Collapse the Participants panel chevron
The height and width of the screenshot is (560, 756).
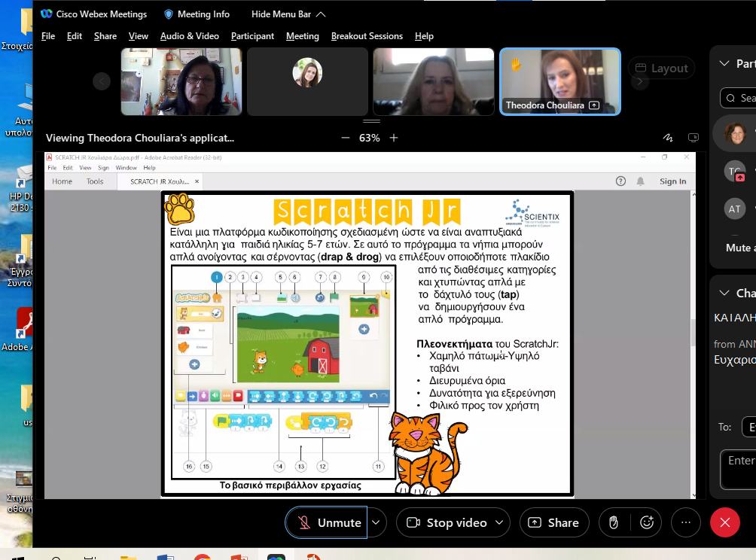coord(724,64)
